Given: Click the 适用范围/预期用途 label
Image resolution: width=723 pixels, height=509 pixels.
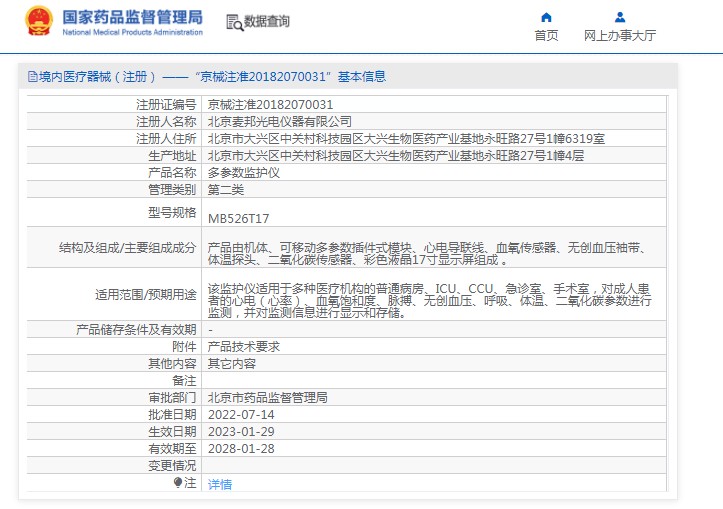Looking at the screenshot, I should pos(146,295).
